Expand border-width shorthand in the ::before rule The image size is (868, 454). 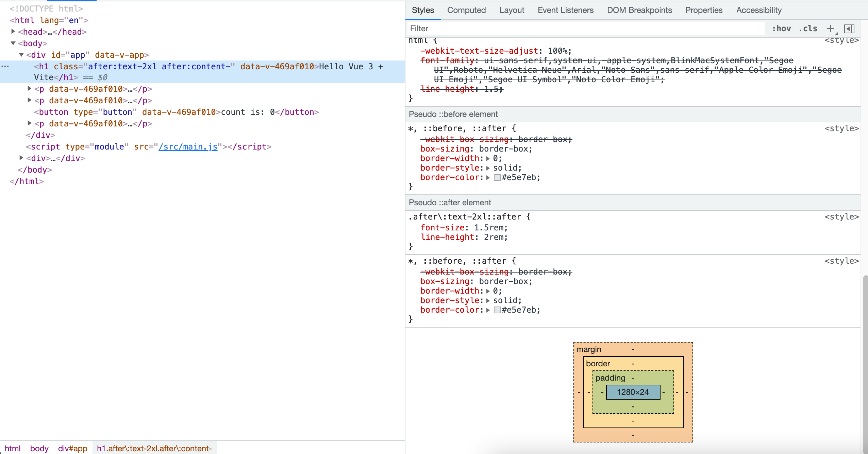[488, 158]
